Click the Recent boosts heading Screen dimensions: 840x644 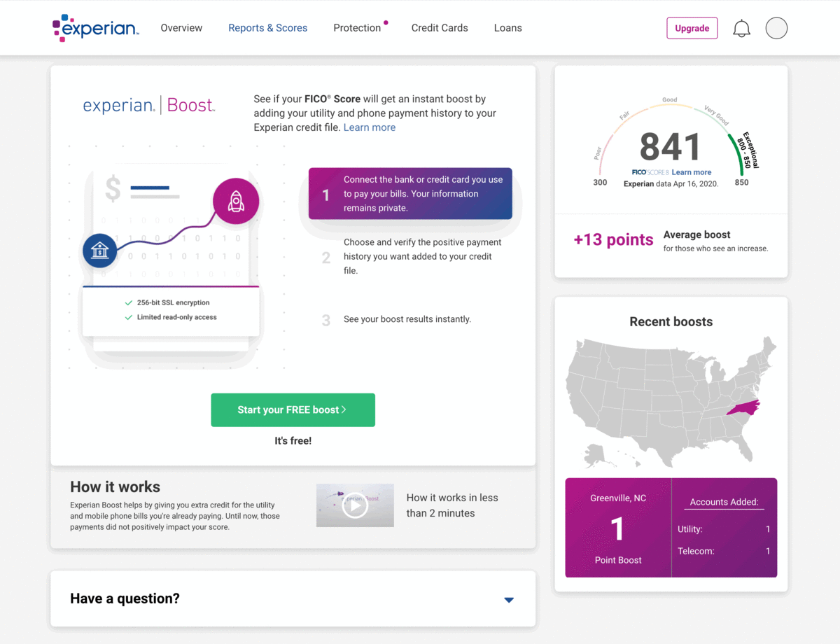671,322
